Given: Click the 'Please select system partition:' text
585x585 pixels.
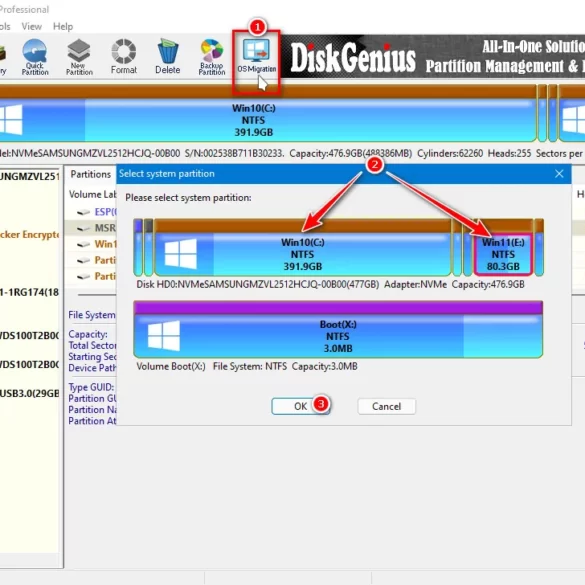Looking at the screenshot, I should pos(188,198).
